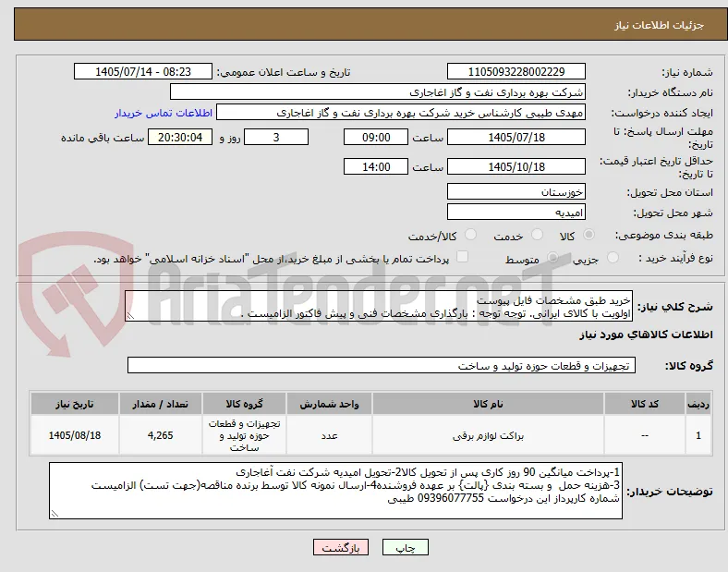728x572 pixels.
Task: Select the کالا/خدمت radio button
Action: pyautogui.click(x=470, y=235)
